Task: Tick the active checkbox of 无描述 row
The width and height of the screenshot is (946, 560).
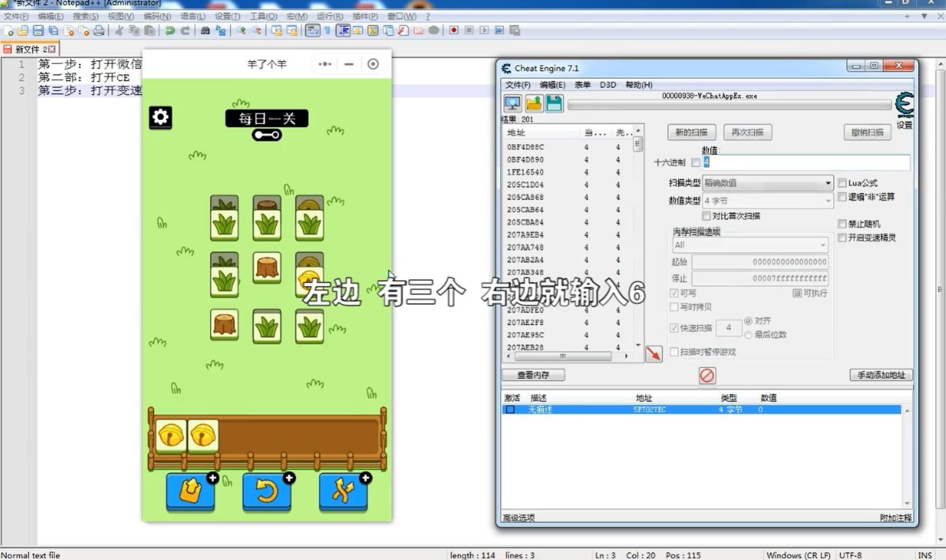Action: coord(510,409)
